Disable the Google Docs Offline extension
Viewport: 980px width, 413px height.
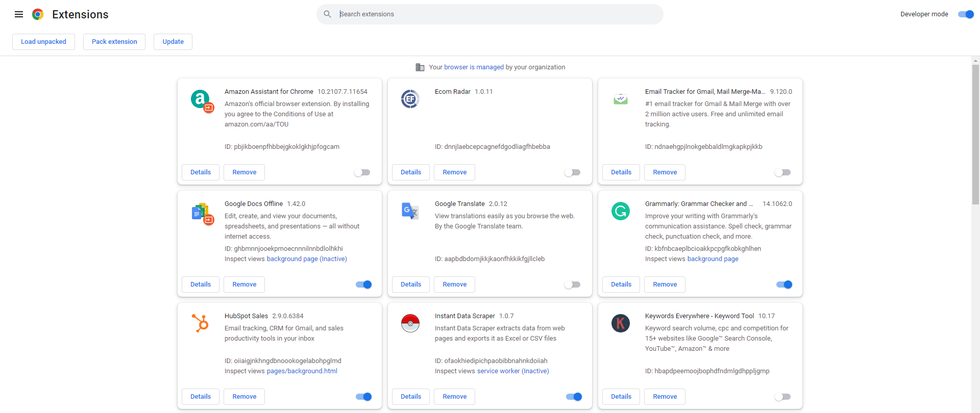pos(364,285)
